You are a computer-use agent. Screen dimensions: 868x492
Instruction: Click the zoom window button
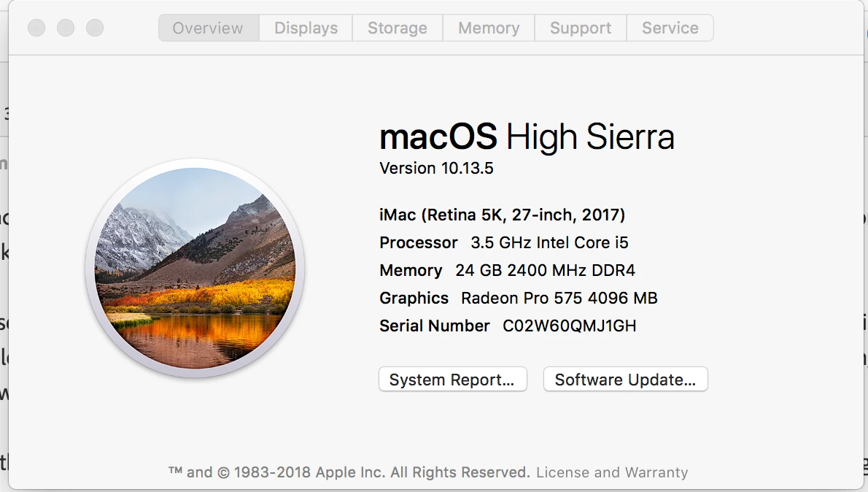pos(95,28)
